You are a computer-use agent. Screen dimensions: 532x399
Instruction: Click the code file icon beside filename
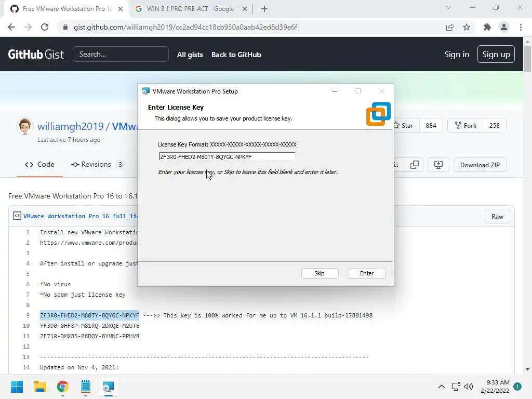pyautogui.click(x=17, y=216)
